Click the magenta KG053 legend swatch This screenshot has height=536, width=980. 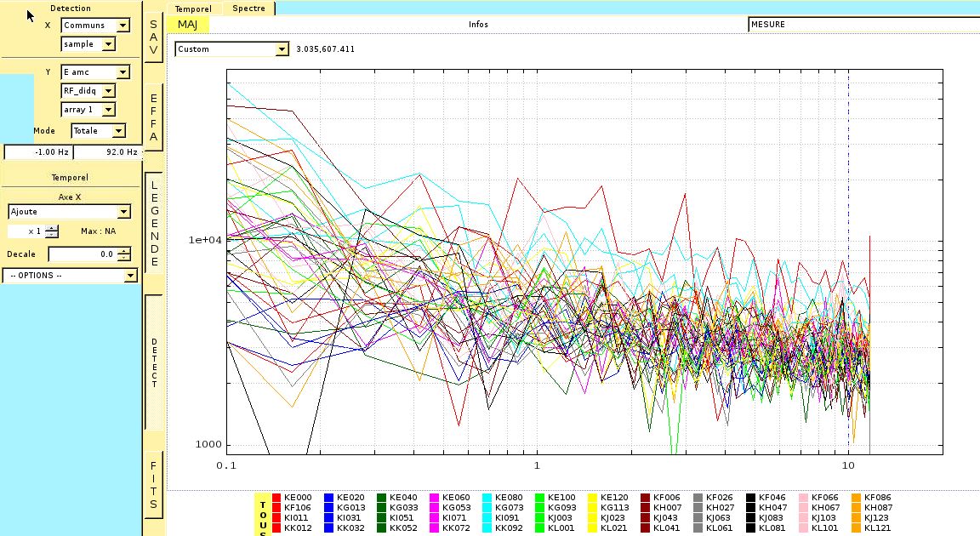pyautogui.click(x=435, y=508)
